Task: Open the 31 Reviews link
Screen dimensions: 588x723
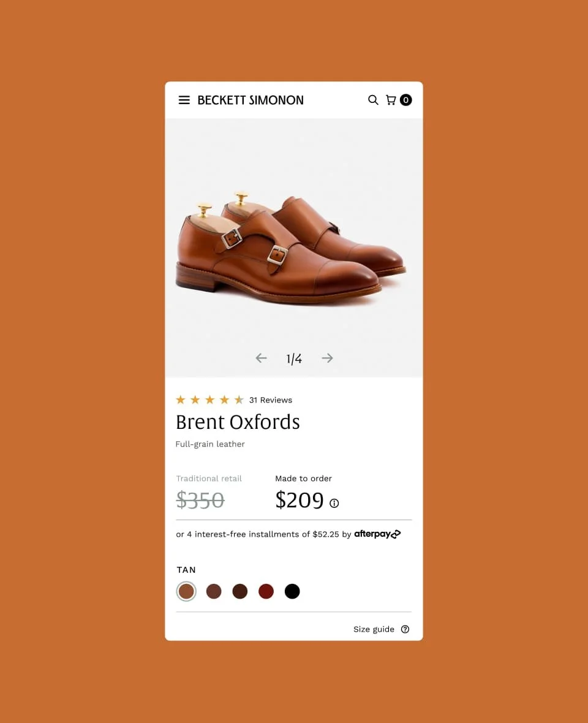Action: point(271,400)
